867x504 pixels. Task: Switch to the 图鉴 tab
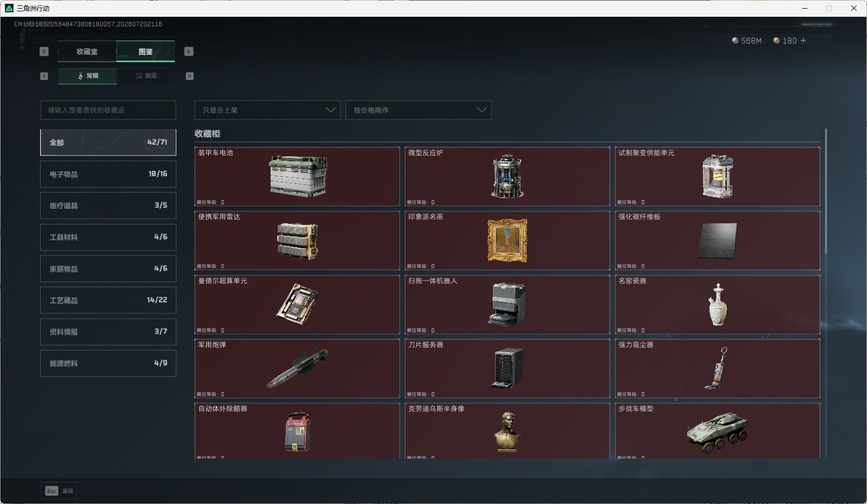146,51
